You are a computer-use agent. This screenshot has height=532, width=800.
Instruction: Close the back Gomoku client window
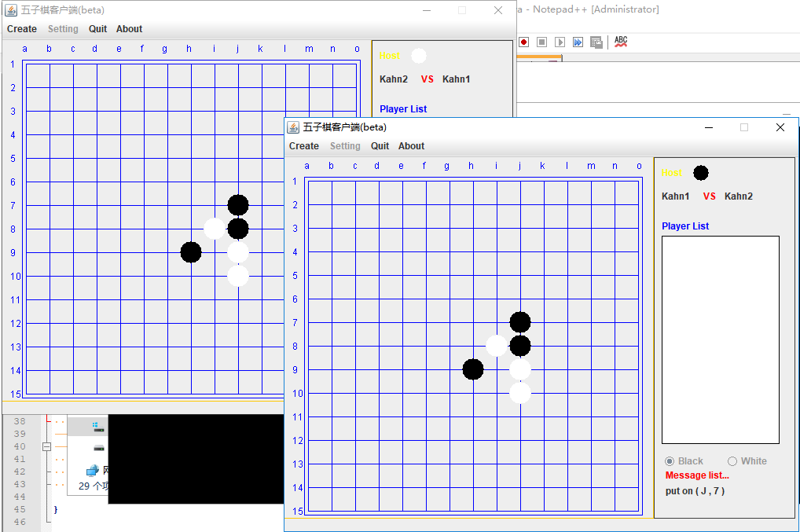click(498, 10)
